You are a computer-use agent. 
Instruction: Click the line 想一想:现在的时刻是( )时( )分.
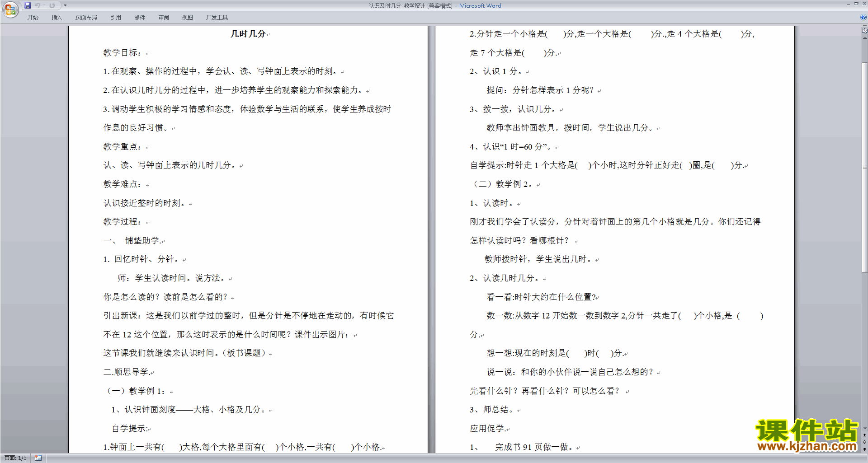(555, 353)
